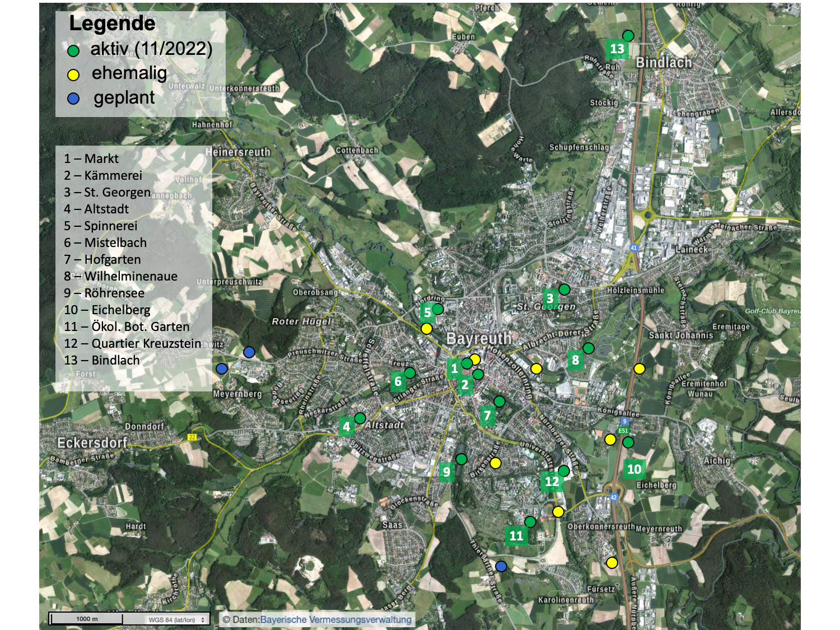This screenshot has height=630, width=840.
Task: Click the yellow dot above Fürsetz
Action: pyautogui.click(x=612, y=563)
